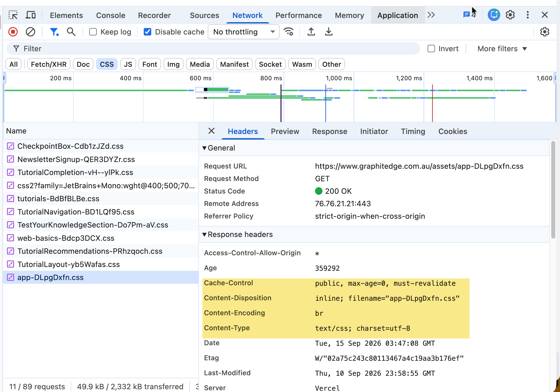
Task: Open the blue AI assistance icon
Action: pos(494,15)
